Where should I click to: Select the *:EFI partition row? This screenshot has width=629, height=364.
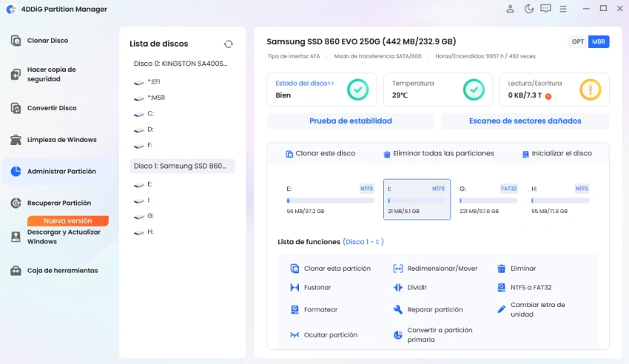(x=182, y=82)
